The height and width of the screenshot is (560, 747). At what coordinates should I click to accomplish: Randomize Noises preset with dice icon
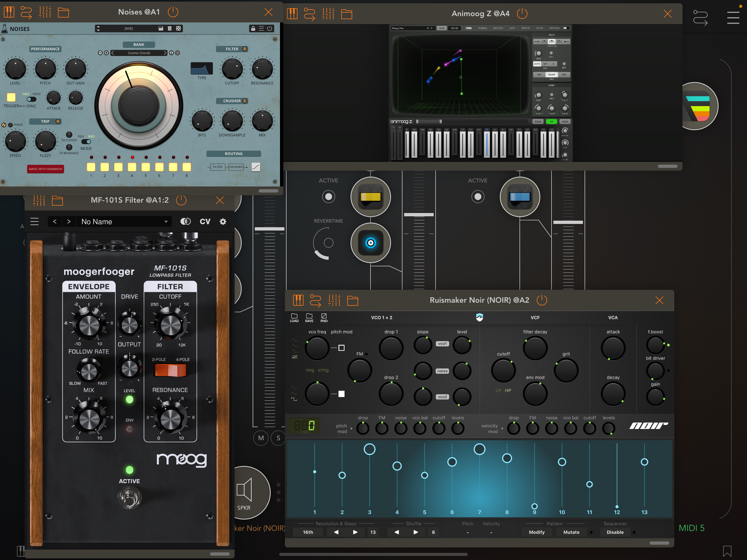coord(178,28)
